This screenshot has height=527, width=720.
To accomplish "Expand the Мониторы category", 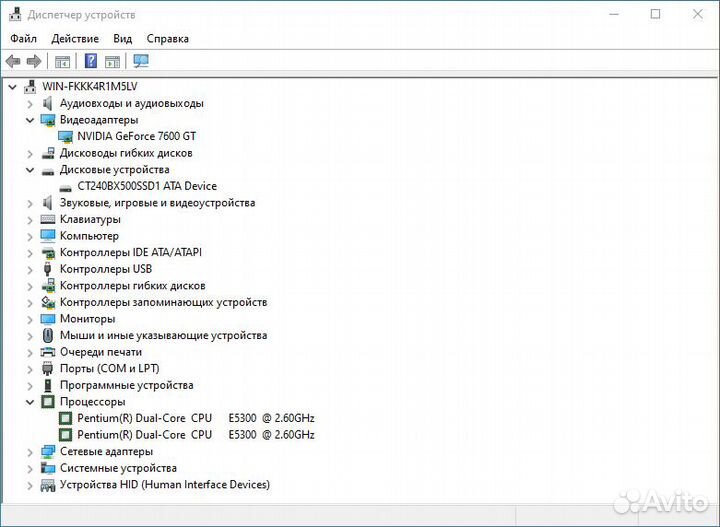I will [x=30, y=319].
